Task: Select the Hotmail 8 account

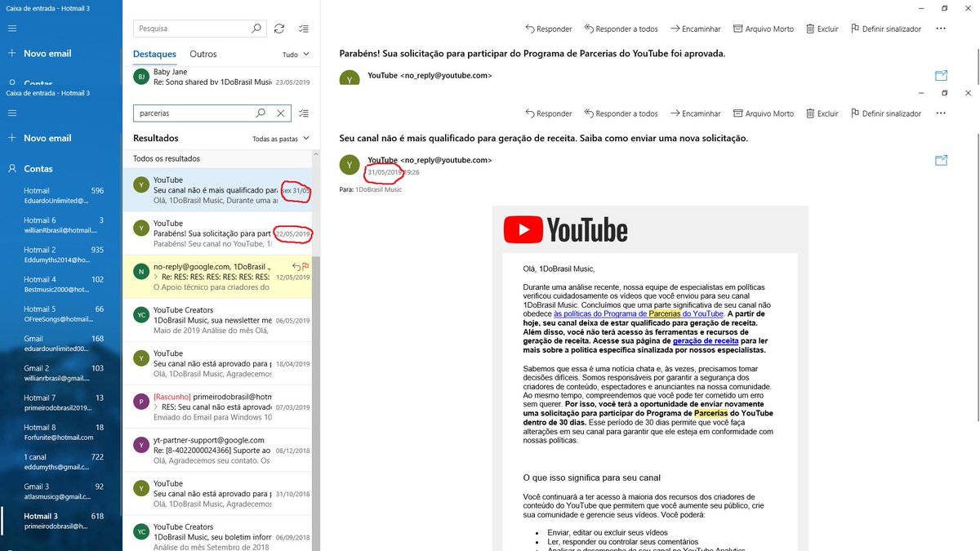Action: pyautogui.click(x=61, y=432)
